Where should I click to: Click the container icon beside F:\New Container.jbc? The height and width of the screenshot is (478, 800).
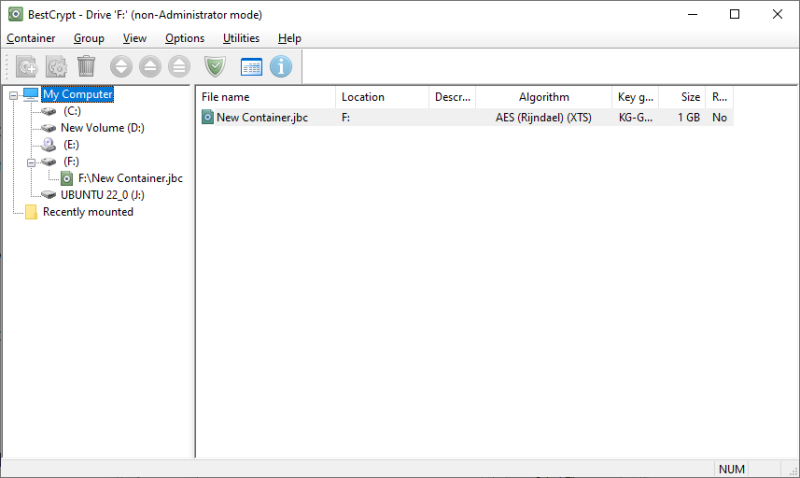click(x=67, y=178)
